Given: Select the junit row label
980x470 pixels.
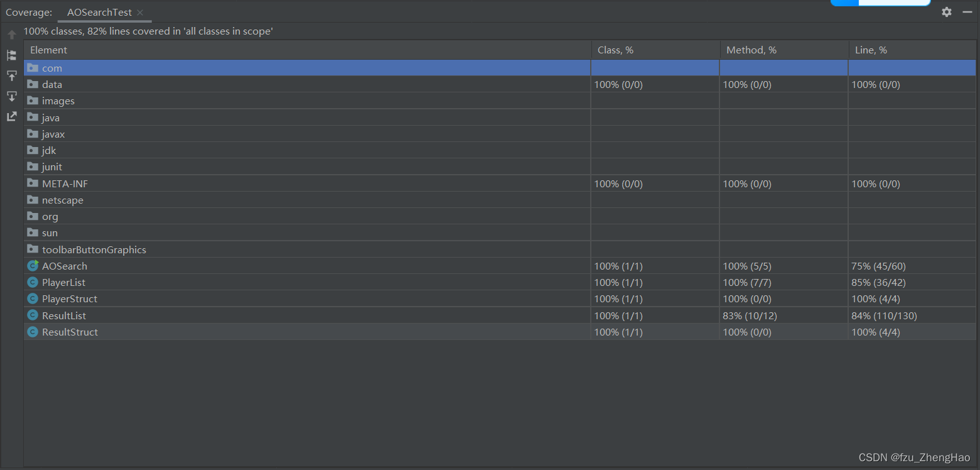Looking at the screenshot, I should click(52, 167).
